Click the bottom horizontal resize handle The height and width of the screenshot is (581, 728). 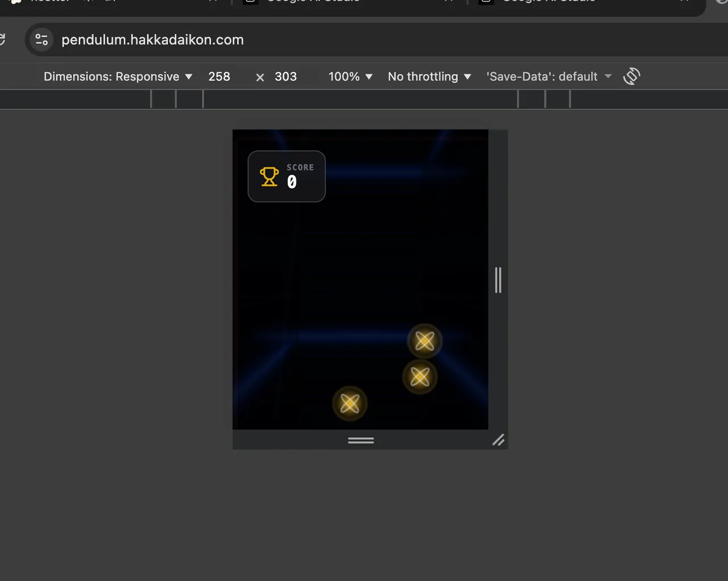pos(361,440)
